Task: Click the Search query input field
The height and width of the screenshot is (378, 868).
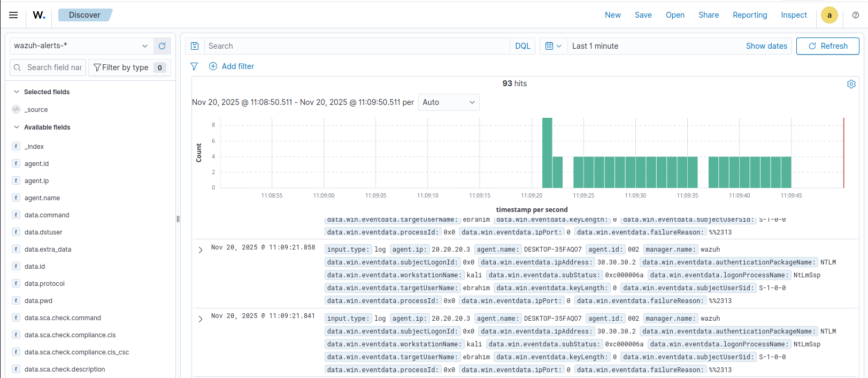Action: pyautogui.click(x=357, y=46)
